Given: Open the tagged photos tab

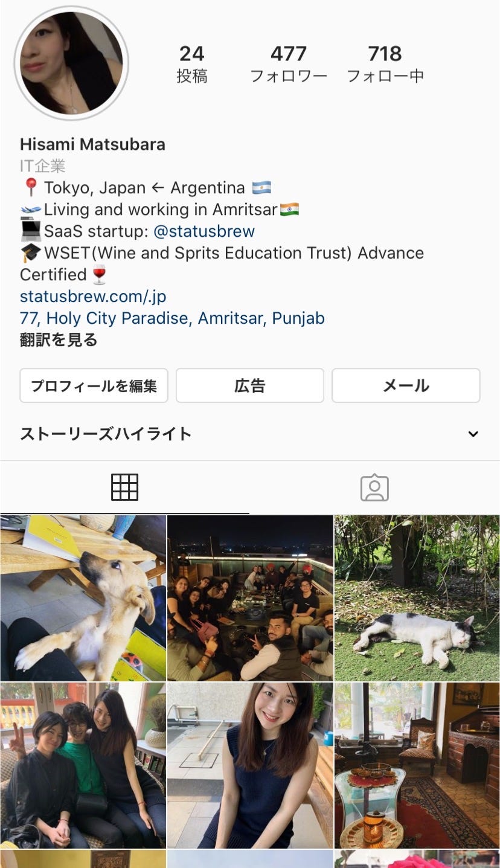Looking at the screenshot, I should click(x=374, y=487).
